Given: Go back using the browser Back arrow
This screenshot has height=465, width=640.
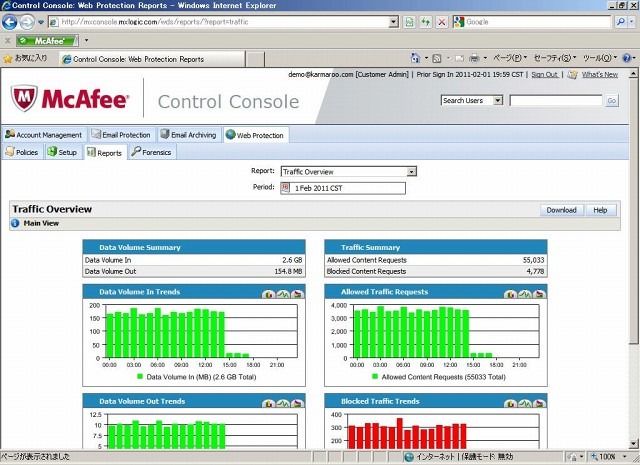Looking at the screenshot, I should [x=10, y=22].
